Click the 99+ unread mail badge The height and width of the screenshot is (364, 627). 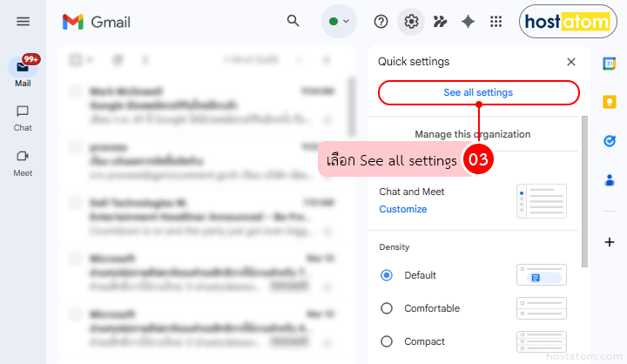click(30, 59)
